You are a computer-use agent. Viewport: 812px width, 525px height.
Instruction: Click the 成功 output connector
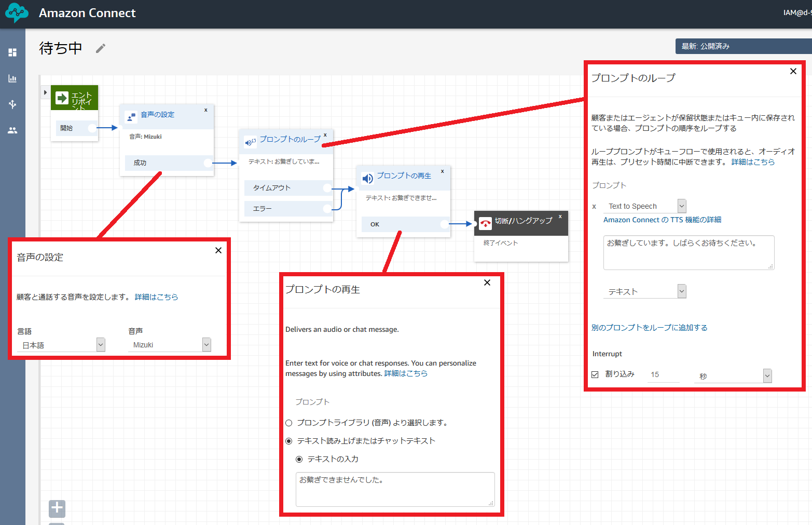[x=208, y=163]
